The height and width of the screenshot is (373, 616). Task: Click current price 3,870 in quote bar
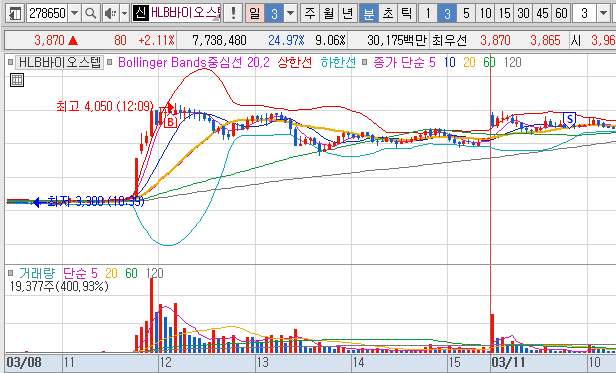[49, 40]
